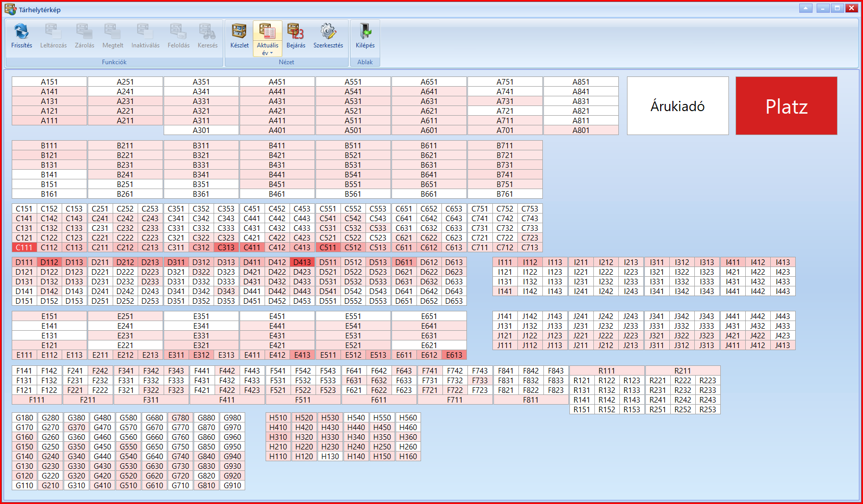
Task: Select the Árukiadó area box
Action: point(677,106)
